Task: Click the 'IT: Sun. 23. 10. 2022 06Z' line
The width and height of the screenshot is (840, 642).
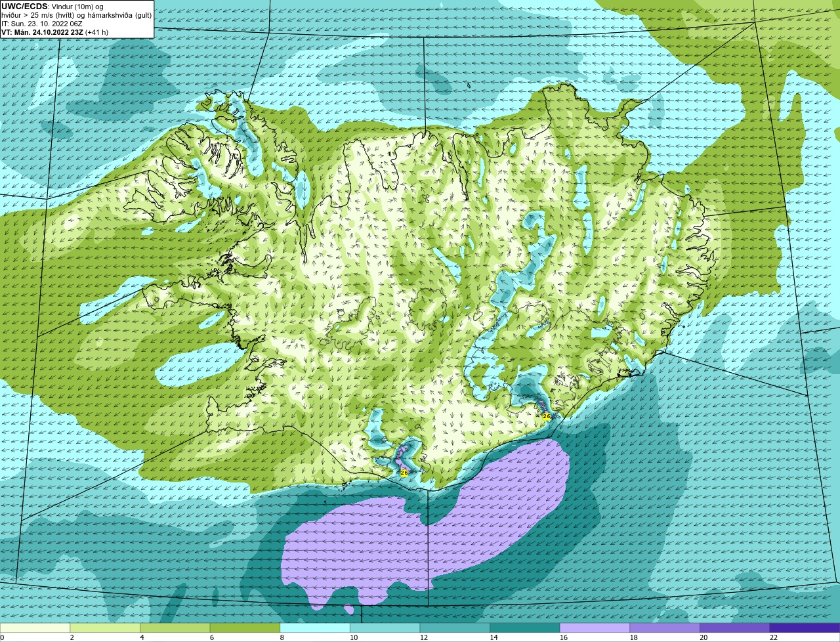Action: (42, 24)
